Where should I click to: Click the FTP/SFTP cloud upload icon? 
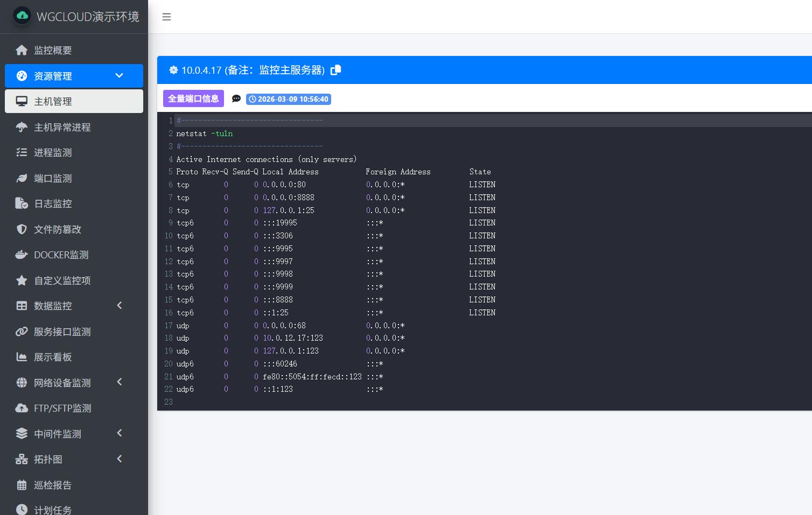22,408
